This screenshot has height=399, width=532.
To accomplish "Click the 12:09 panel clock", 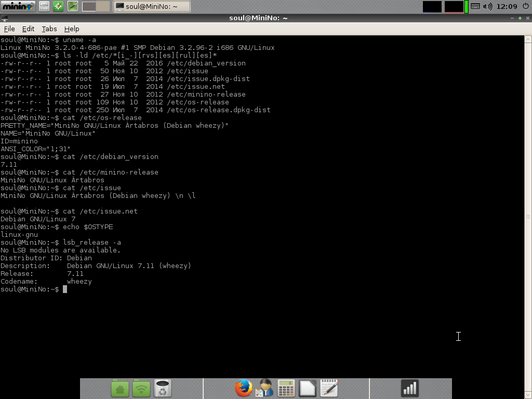I will point(507,6).
